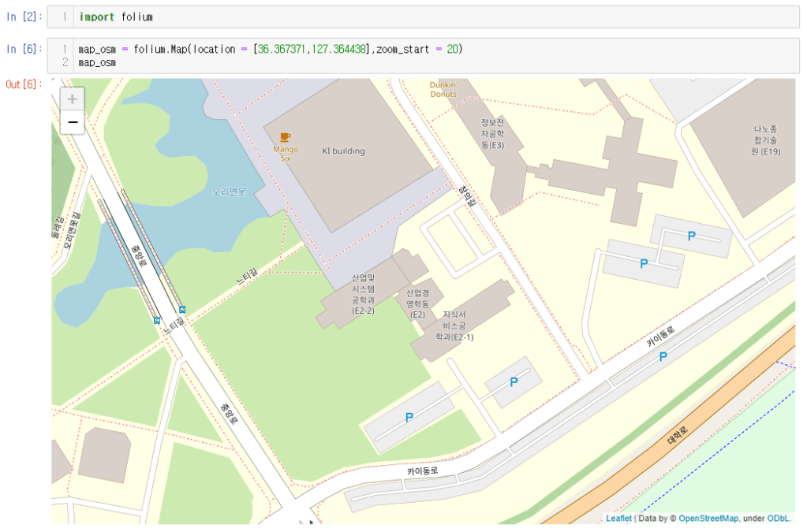This screenshot has height=532, width=807.
Task: Click the leftmost parking P icon
Action: pos(409,418)
